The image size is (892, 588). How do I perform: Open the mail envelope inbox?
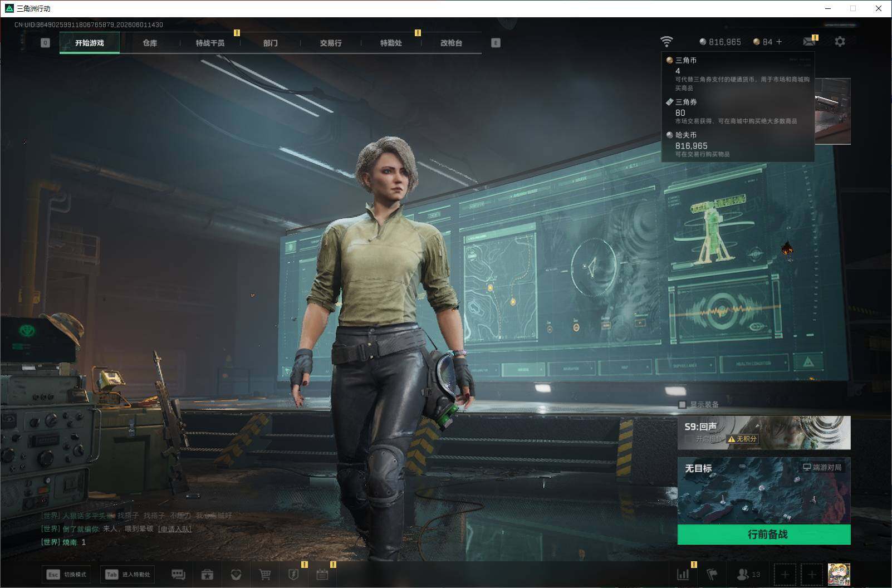(x=809, y=42)
